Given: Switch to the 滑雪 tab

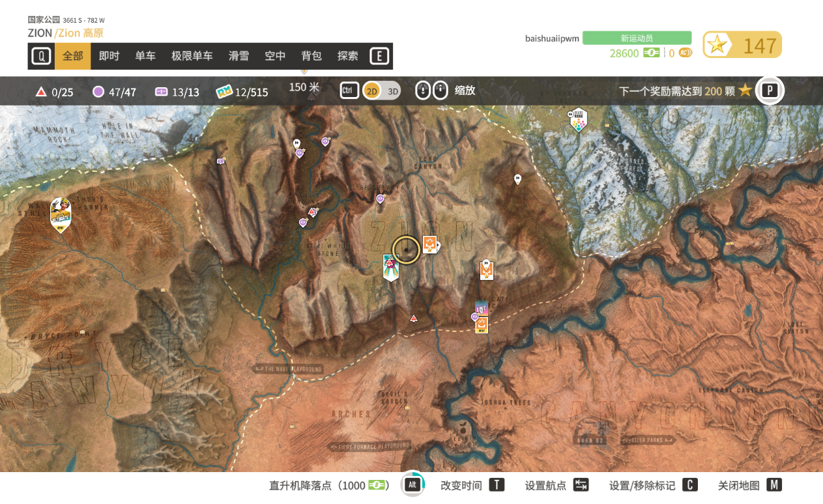Looking at the screenshot, I should [x=238, y=56].
